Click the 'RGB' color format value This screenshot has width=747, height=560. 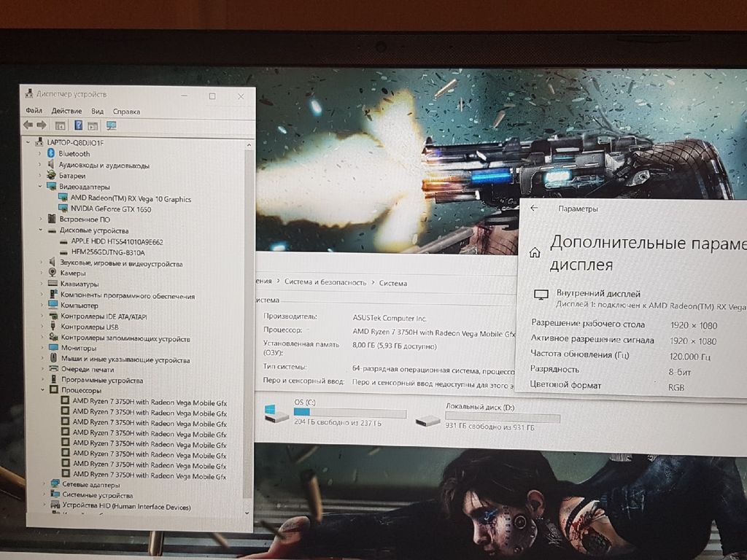(x=676, y=388)
